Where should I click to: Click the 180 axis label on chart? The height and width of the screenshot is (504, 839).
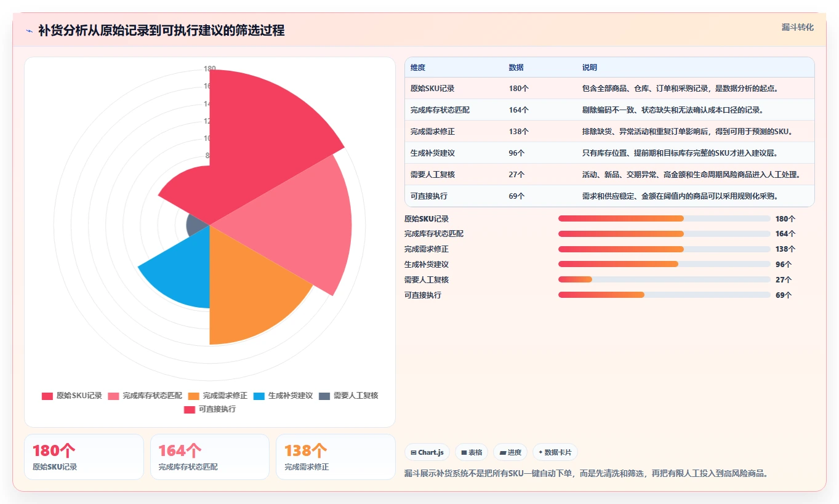tap(210, 69)
